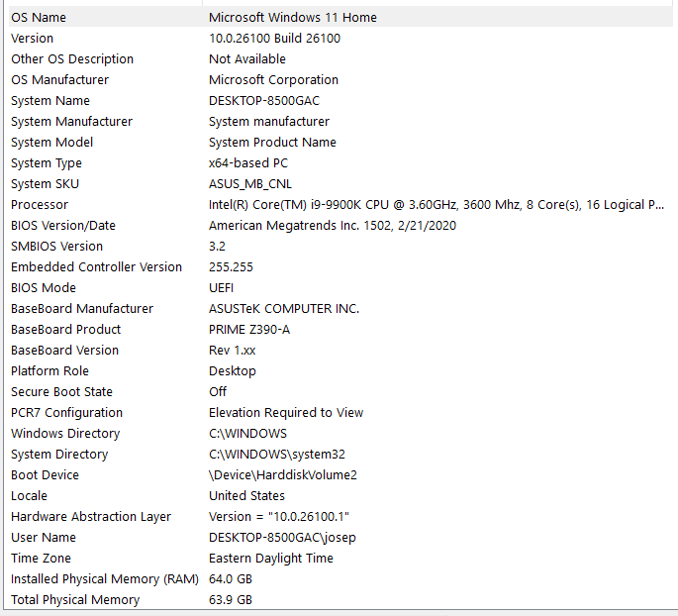Viewport: 678px width, 616px height.
Task: Click the value System Product Name
Action: coord(272,143)
